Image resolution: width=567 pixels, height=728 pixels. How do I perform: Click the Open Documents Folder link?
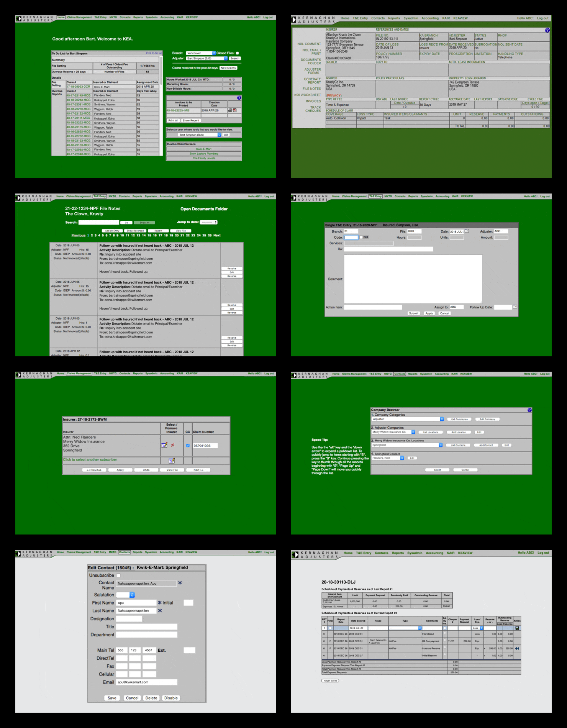[204, 209]
